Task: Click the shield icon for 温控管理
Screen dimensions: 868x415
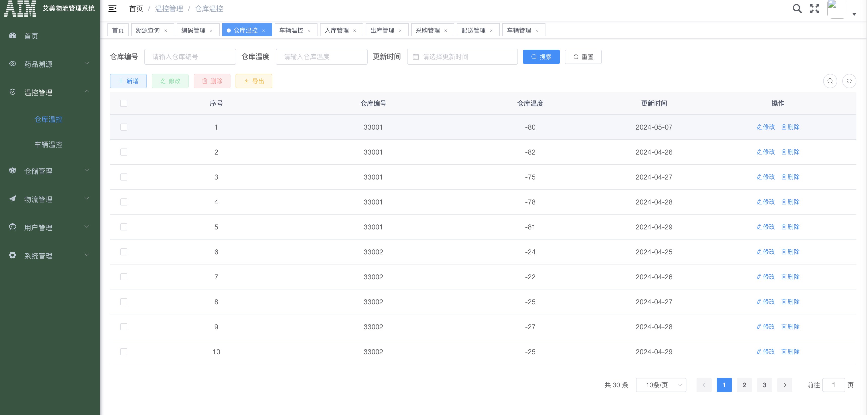Action: tap(12, 92)
